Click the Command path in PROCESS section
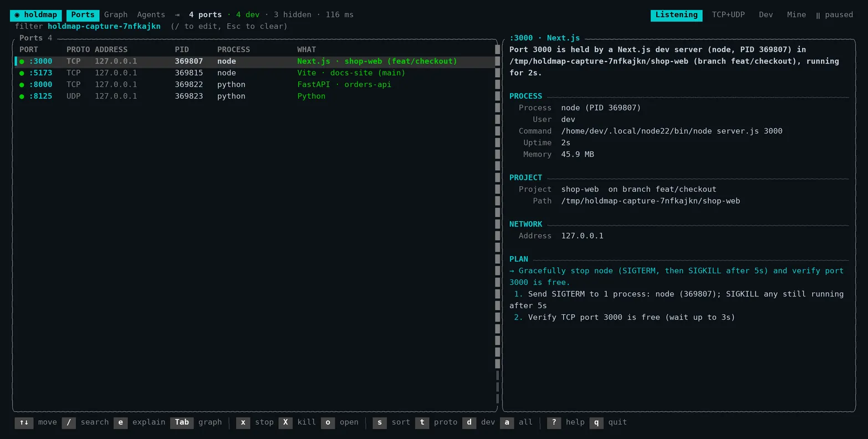868x439 pixels. point(672,131)
